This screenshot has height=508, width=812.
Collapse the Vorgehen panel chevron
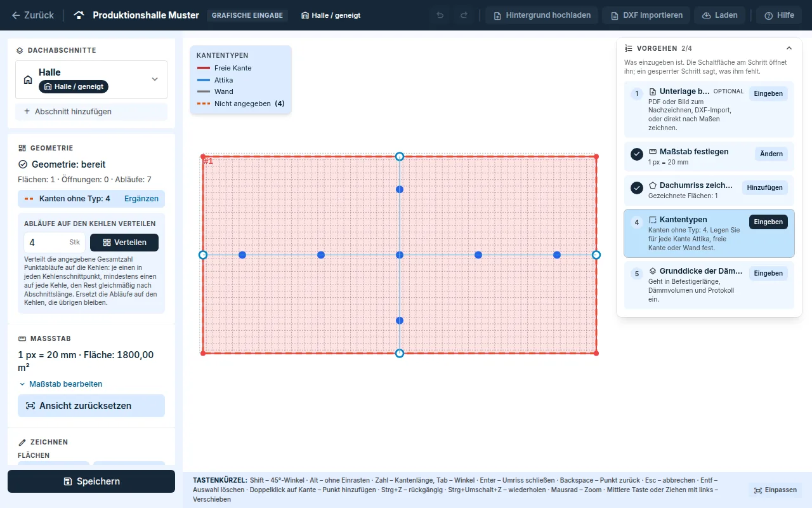pyautogui.click(x=789, y=48)
